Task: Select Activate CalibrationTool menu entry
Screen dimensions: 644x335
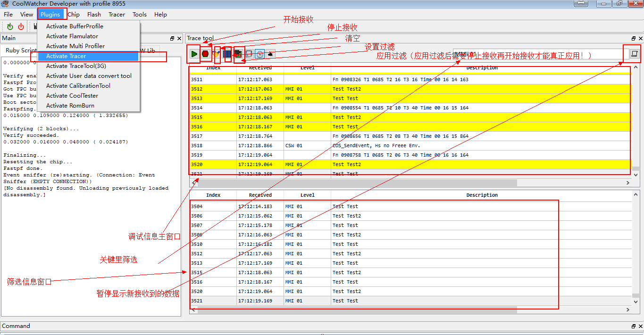Action: point(88,86)
